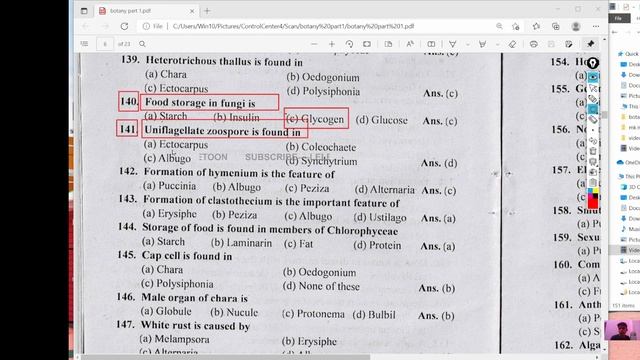640x360 pixels.
Task: Fit PDF to page width
Action: pos(367,44)
